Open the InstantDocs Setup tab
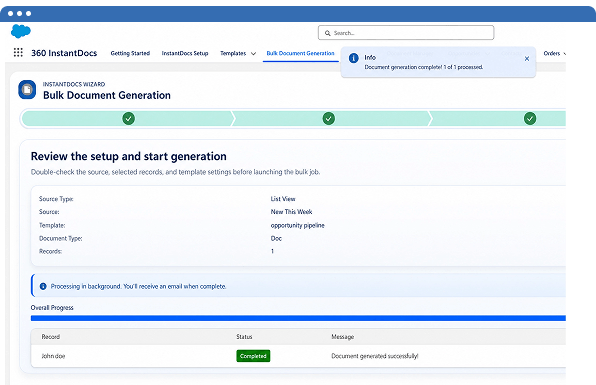The image size is (596, 385). 185,53
